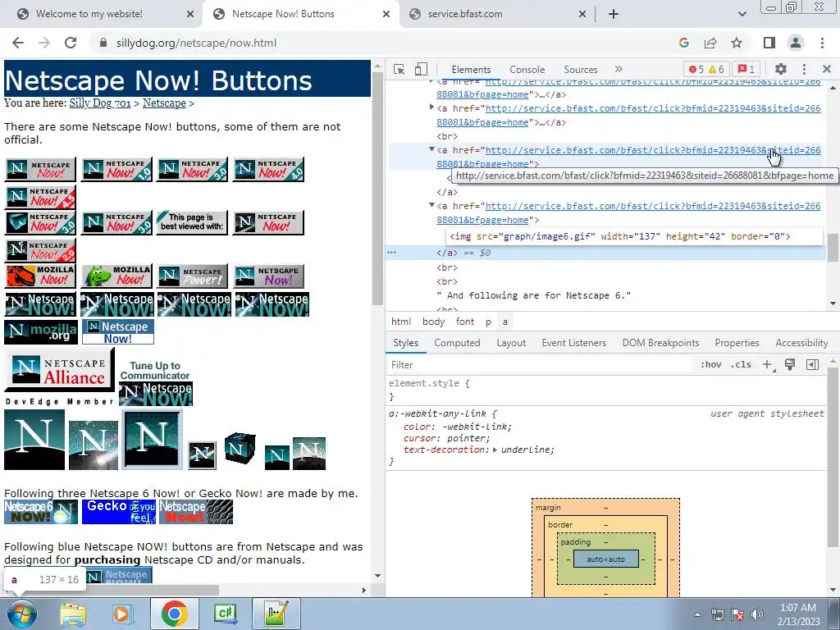Switch to the Elements tab
Image resolution: width=840 pixels, height=630 pixels.
coord(471,70)
